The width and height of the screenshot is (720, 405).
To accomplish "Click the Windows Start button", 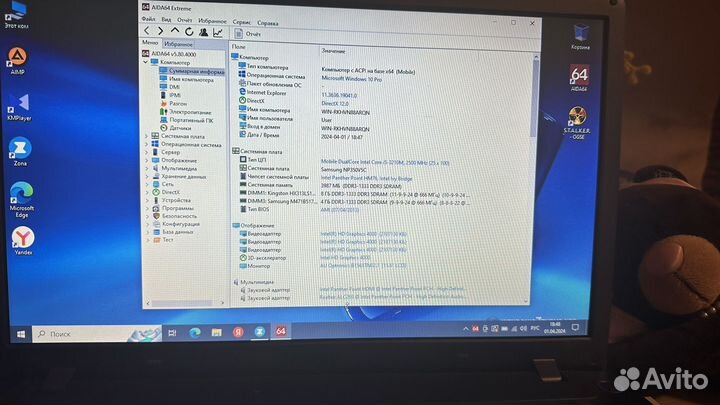I will (21, 334).
